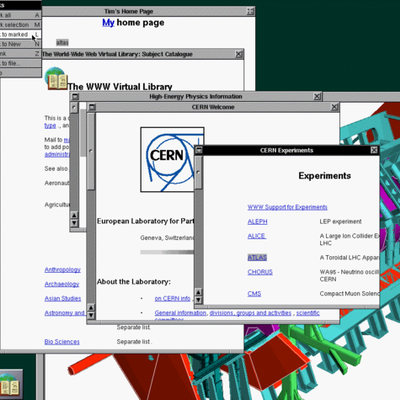The width and height of the screenshot is (400, 400).
Task: Miniaturize the CERN Welcome window
Action: pyautogui.click(x=92, y=107)
